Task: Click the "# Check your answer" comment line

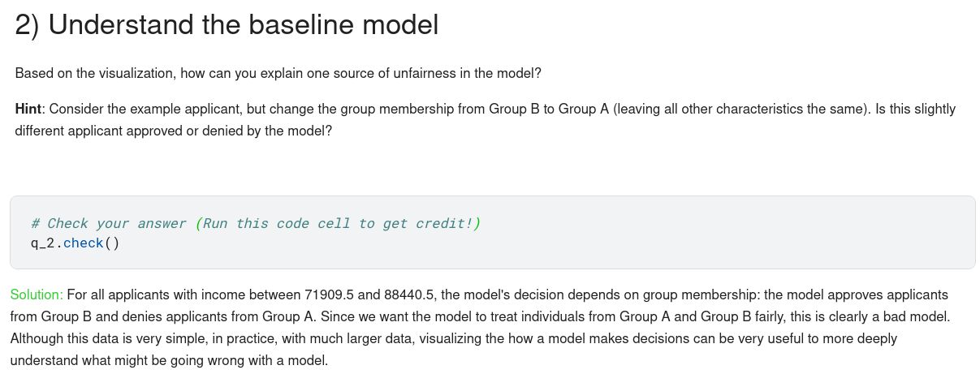Action: tap(255, 223)
